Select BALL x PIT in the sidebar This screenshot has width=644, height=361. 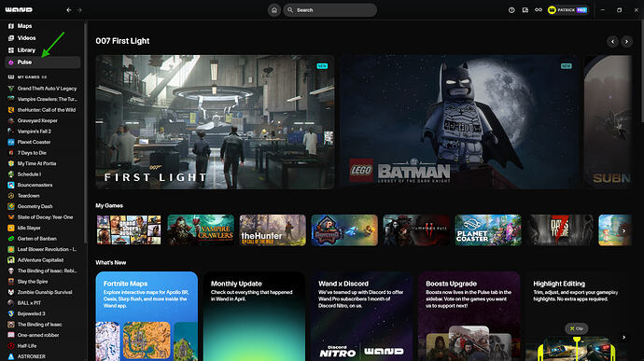(43, 302)
